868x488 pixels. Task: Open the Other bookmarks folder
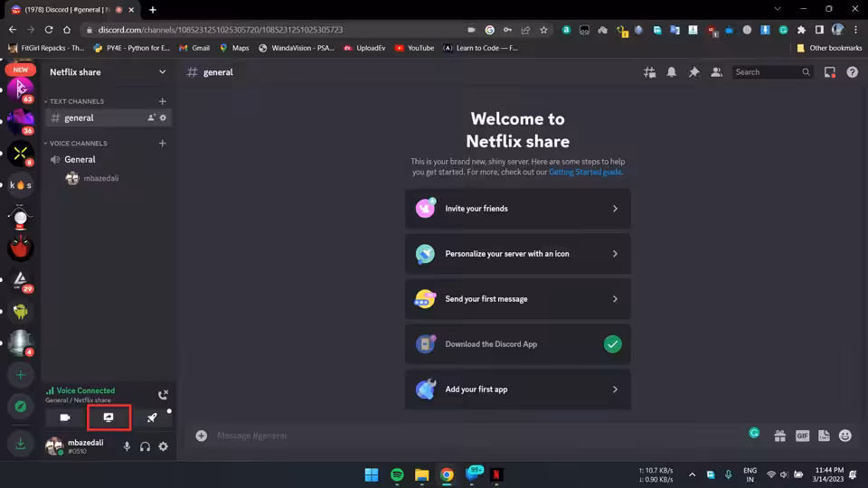829,48
